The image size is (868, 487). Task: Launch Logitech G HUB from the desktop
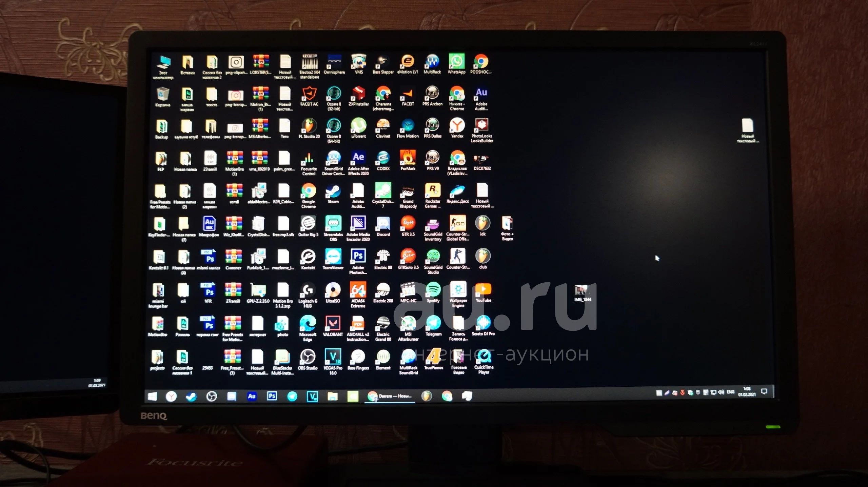308,295
